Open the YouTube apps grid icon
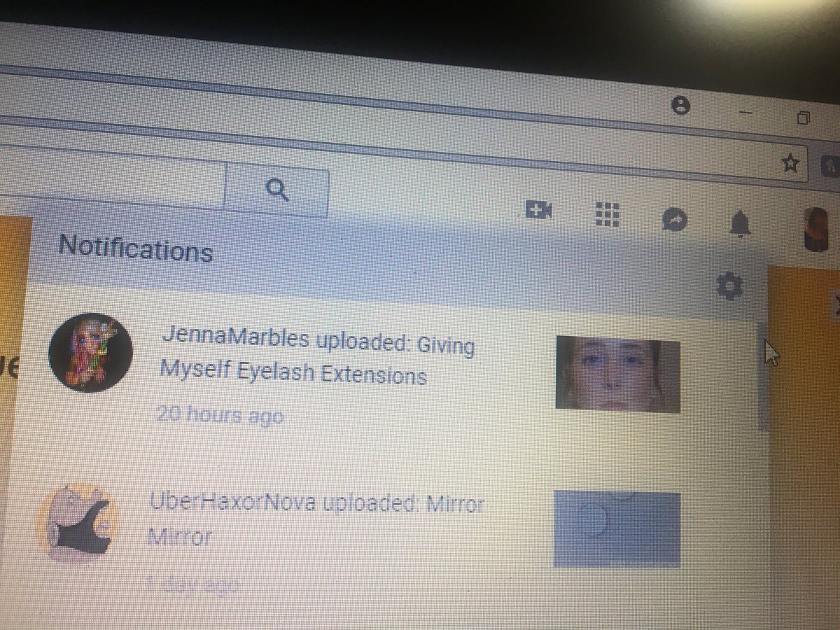This screenshot has height=630, width=840. (607, 213)
